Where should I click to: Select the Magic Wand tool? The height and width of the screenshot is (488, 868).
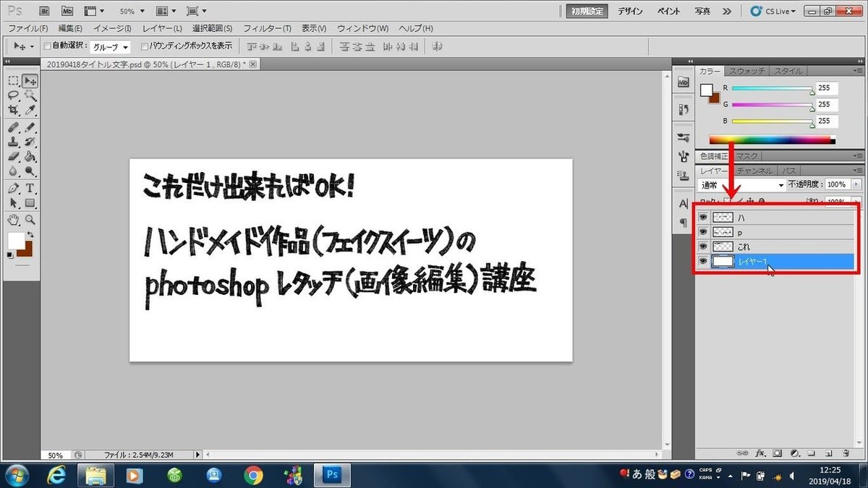pyautogui.click(x=30, y=95)
